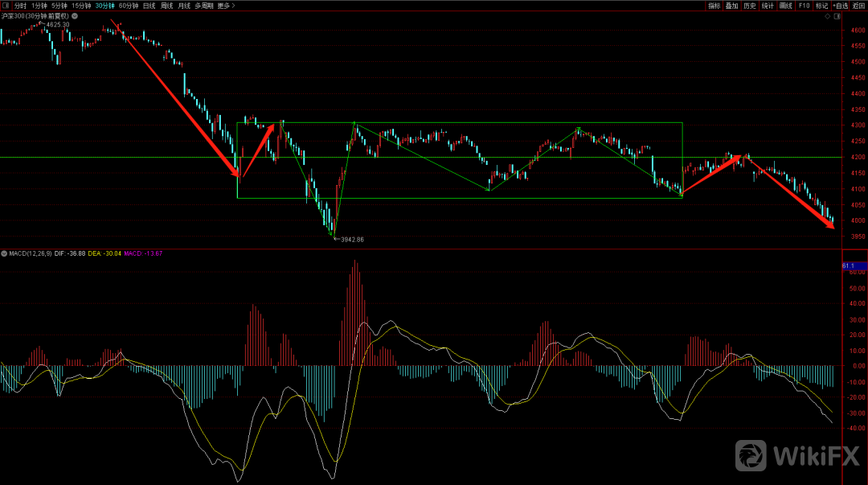Switch to the 60分钟 period tab
This screenshot has width=868, height=485.
click(x=129, y=6)
